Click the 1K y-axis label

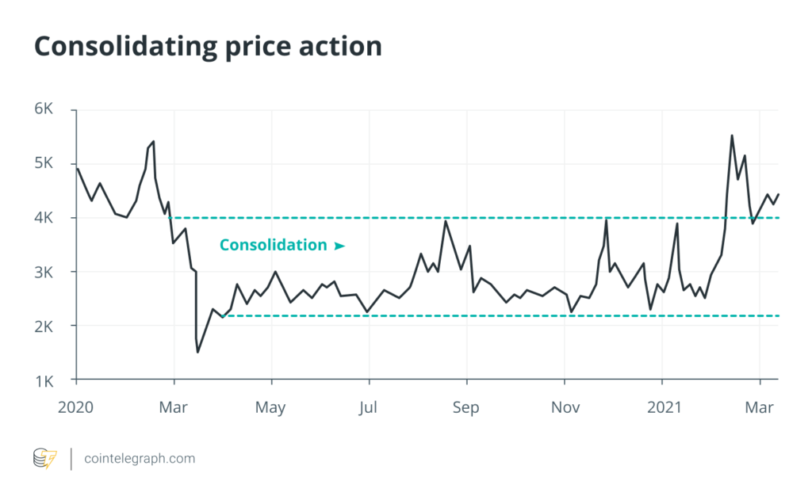point(43,380)
